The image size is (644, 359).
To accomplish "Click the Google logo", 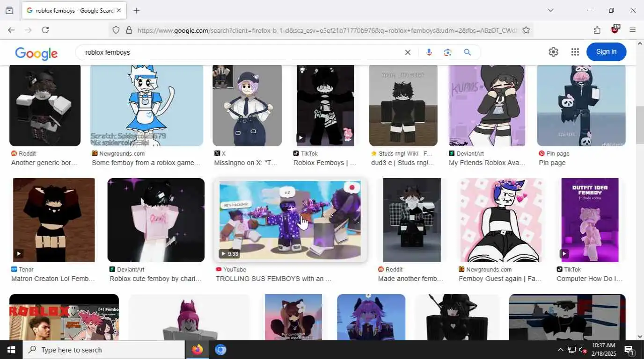I will point(37,53).
